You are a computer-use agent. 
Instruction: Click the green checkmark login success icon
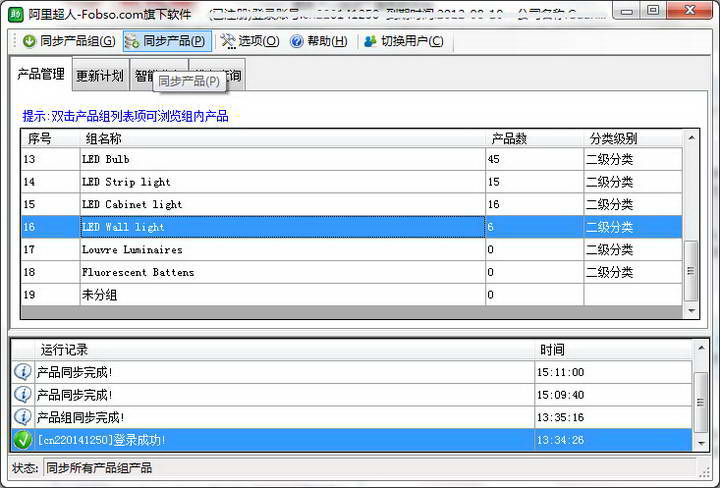point(23,439)
